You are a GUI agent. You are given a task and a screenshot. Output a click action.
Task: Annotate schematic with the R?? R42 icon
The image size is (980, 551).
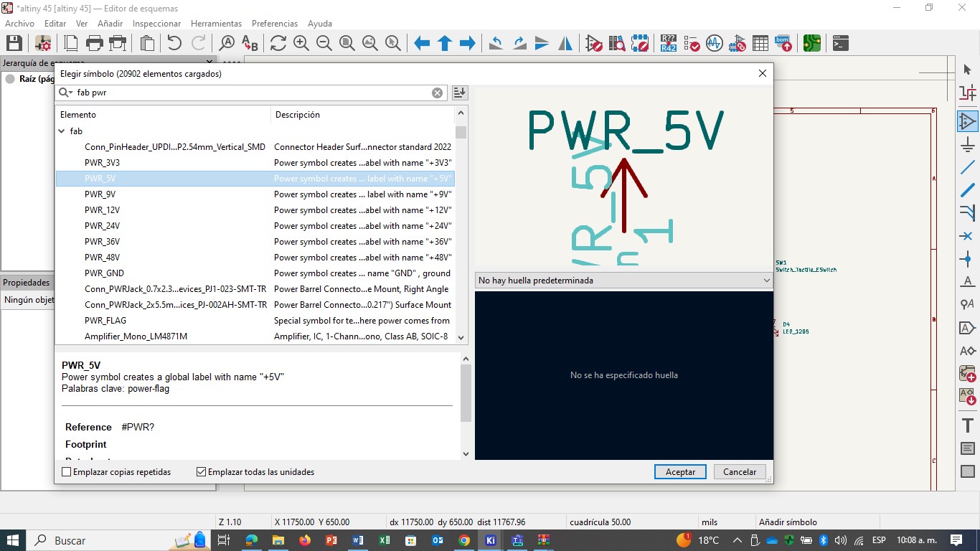pos(669,43)
